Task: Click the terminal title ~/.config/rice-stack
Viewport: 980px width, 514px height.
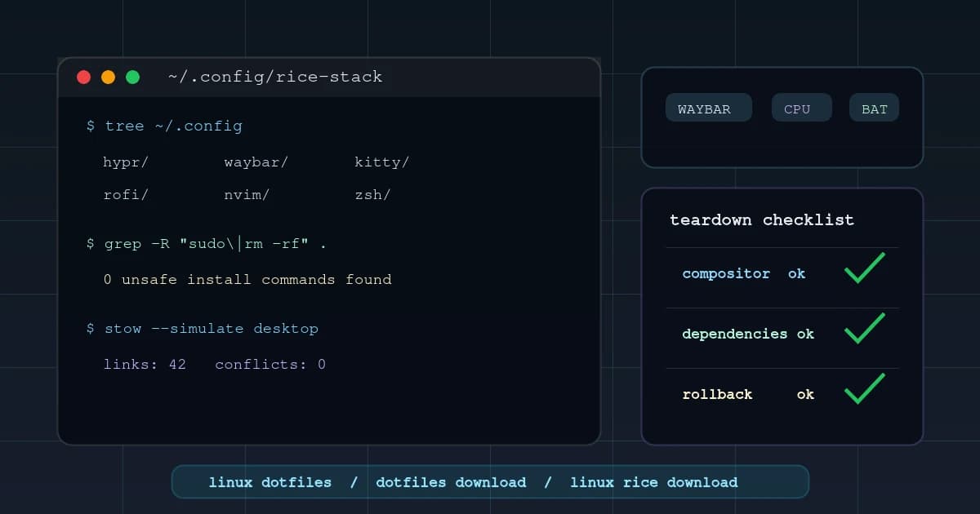Action: coord(275,78)
